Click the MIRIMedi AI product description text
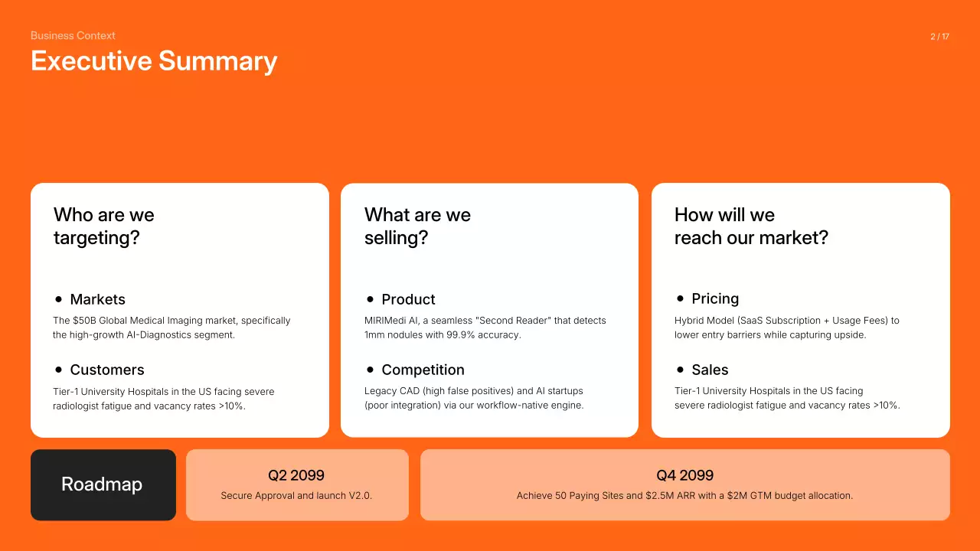980x551 pixels. coord(485,328)
